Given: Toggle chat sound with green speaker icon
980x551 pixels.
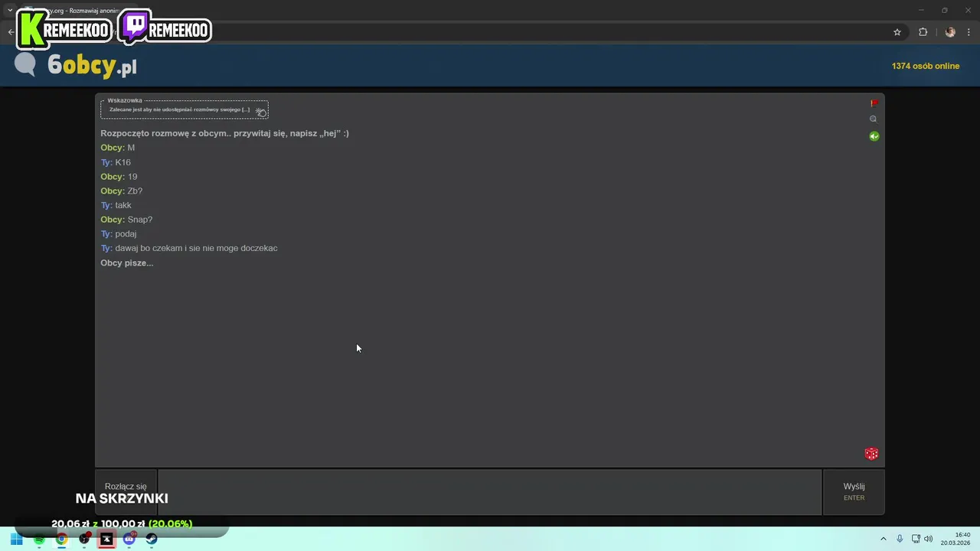Looking at the screenshot, I should click(x=874, y=136).
